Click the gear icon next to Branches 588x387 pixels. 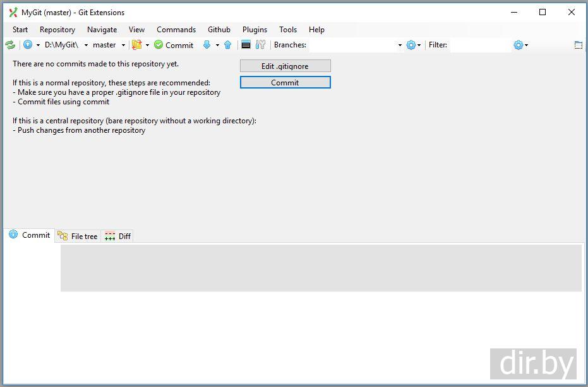coord(411,45)
